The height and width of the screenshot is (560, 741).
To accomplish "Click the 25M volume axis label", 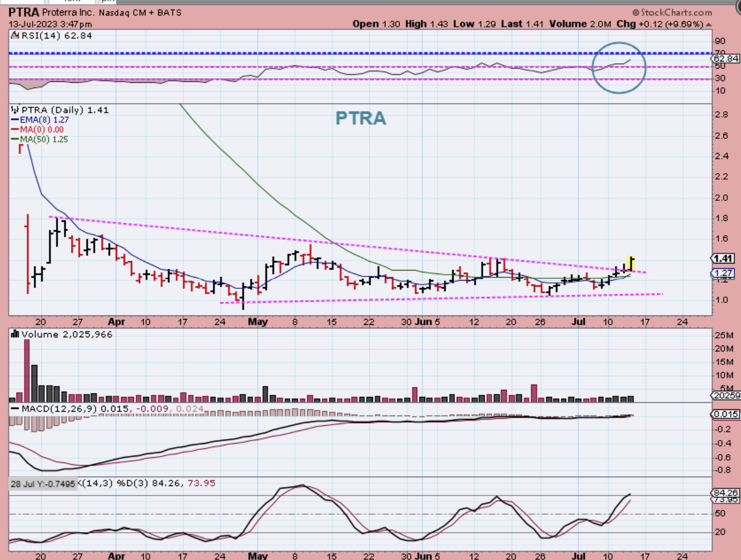I will click(x=724, y=336).
